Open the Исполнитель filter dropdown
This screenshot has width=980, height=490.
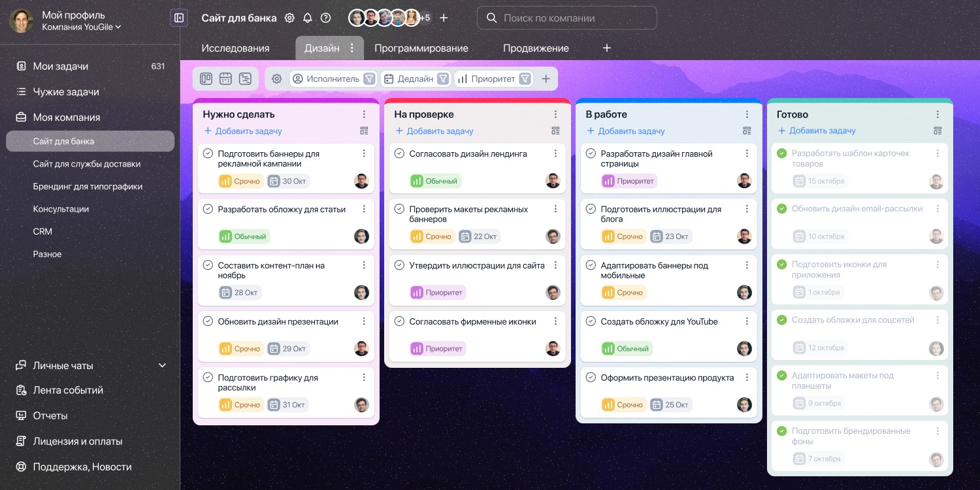(x=333, y=79)
